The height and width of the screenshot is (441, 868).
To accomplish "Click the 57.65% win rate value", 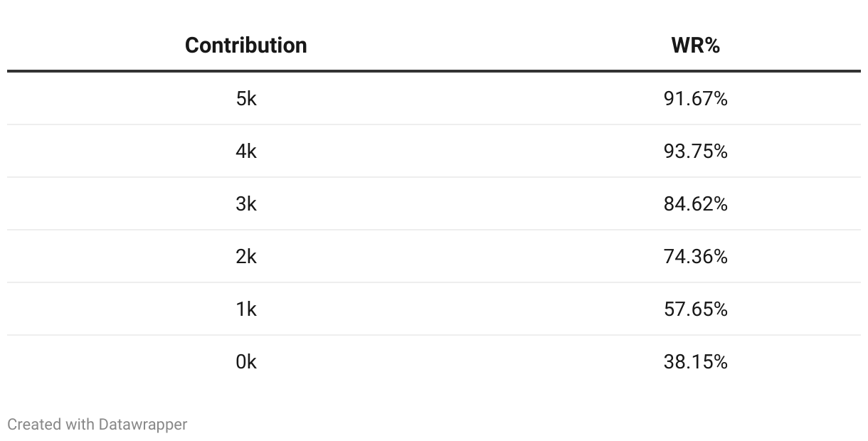I will [x=695, y=309].
